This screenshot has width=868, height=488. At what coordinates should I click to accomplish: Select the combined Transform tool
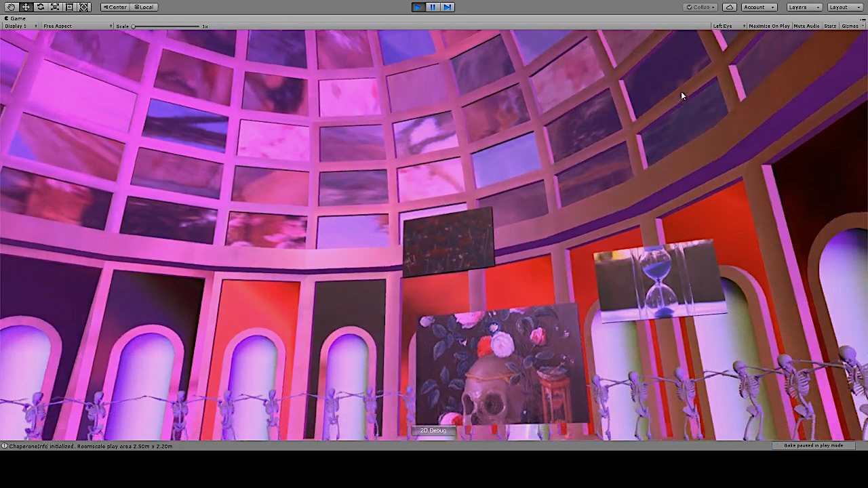click(84, 7)
